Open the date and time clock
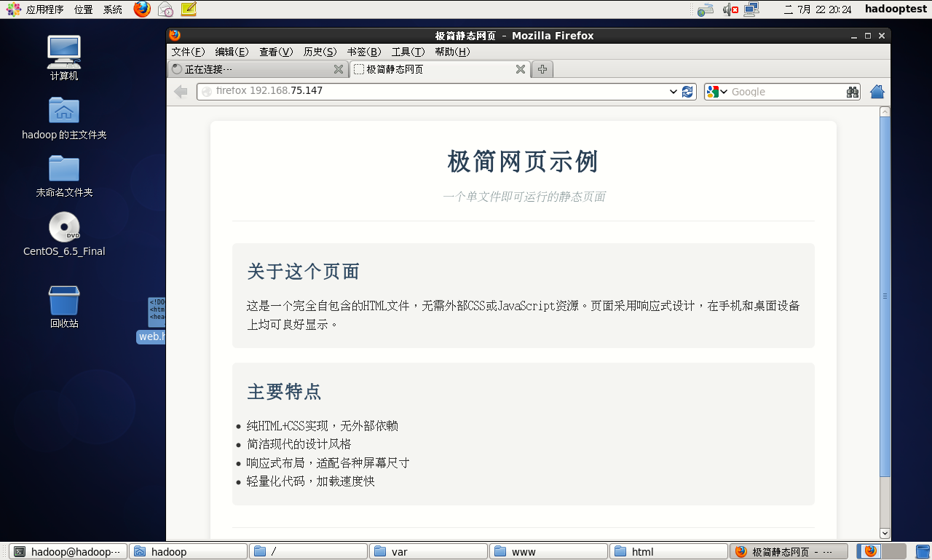The image size is (932, 560). pyautogui.click(x=818, y=9)
